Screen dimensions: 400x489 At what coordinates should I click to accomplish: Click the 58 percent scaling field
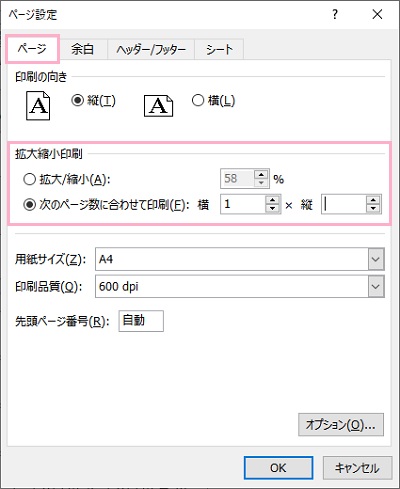click(237, 179)
